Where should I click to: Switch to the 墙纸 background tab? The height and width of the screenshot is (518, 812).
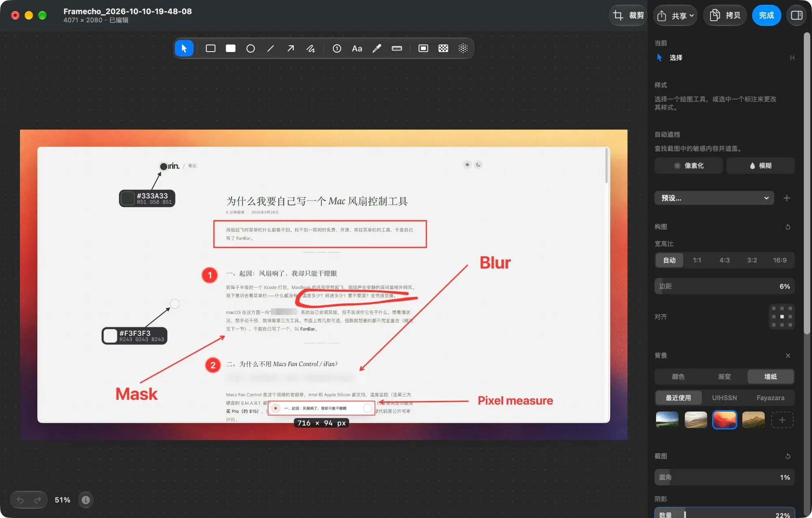coord(771,377)
